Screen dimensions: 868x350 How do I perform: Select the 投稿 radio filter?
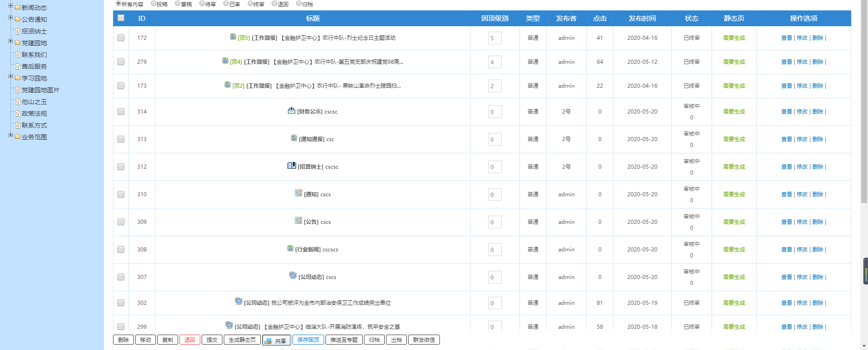pyautogui.click(x=153, y=4)
